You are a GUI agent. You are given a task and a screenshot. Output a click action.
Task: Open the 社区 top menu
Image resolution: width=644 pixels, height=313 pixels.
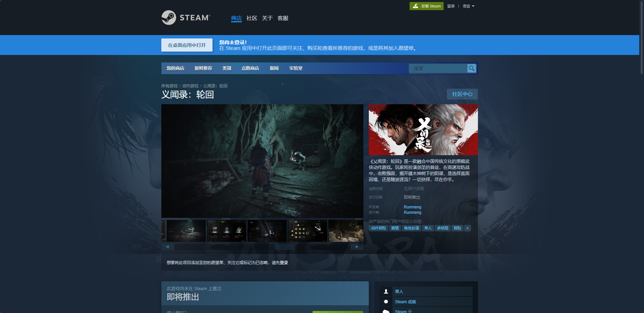[x=252, y=18]
